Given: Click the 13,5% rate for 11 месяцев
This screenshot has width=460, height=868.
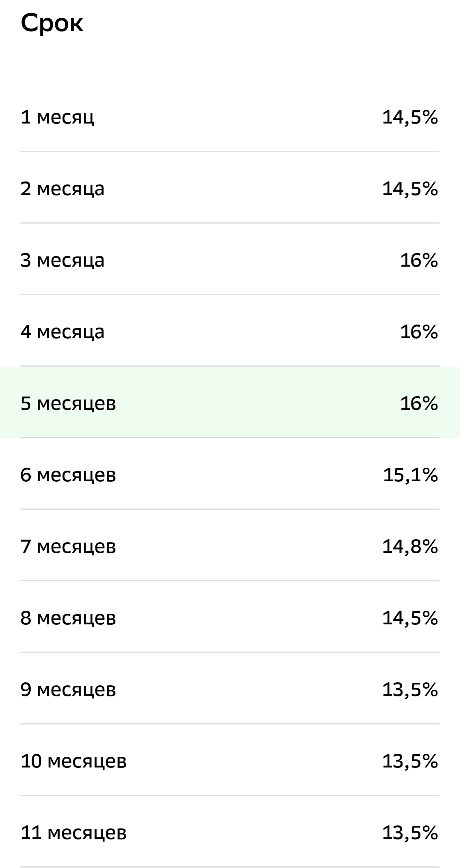Looking at the screenshot, I should click(410, 832).
